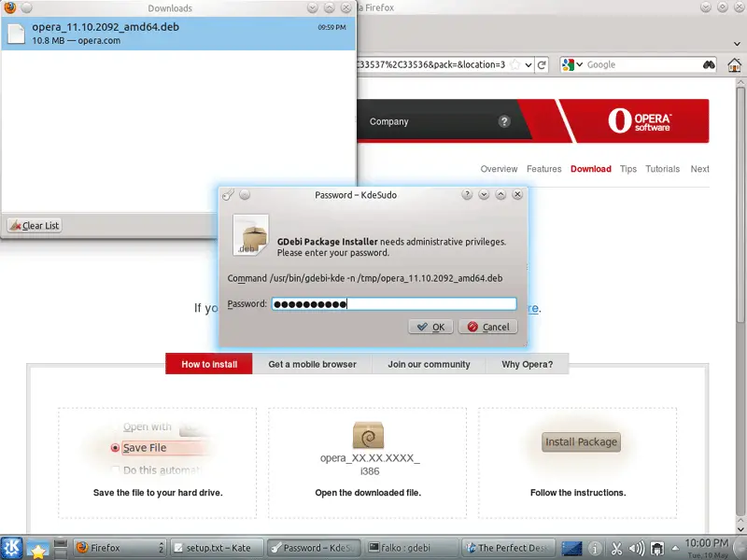Switch to the setup.txt – Kate window
747x560 pixels.
coord(217,548)
